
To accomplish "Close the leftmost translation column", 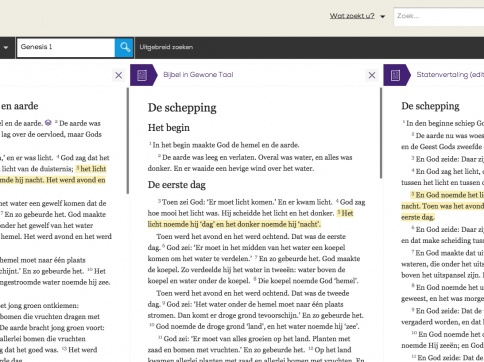I will [x=118, y=75].
